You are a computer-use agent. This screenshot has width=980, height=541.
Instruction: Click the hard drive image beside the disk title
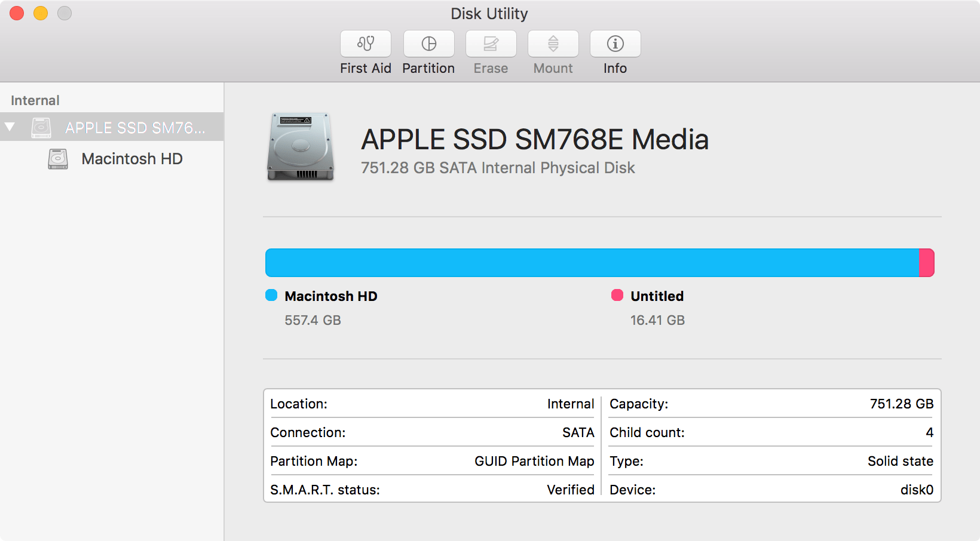coord(301,147)
